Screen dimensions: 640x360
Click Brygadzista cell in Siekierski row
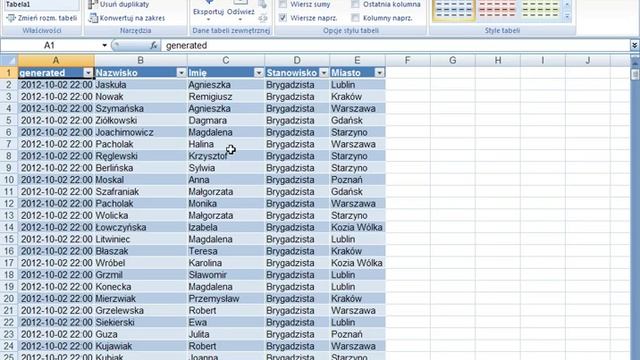click(x=297, y=322)
